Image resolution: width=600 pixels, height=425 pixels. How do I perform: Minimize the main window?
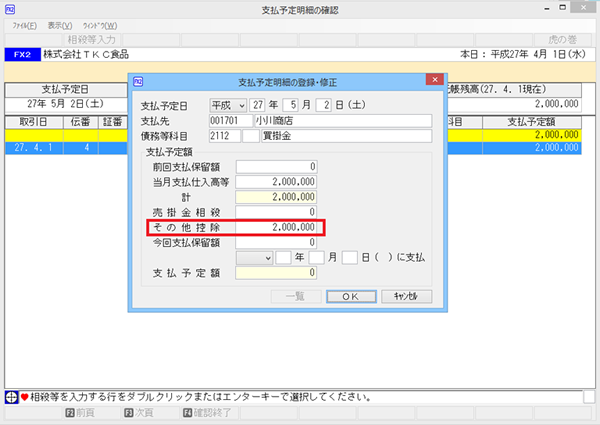tap(547, 8)
